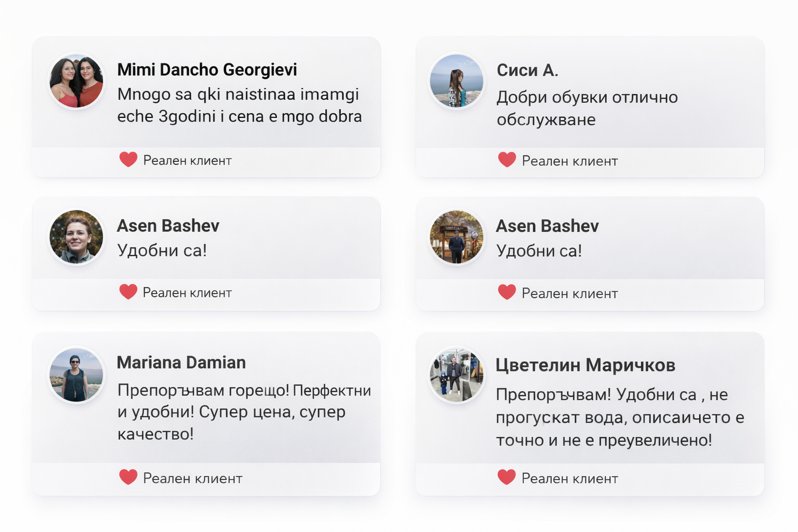
Task: Click the heart below Mariana Damian's review
Action: [x=128, y=477]
